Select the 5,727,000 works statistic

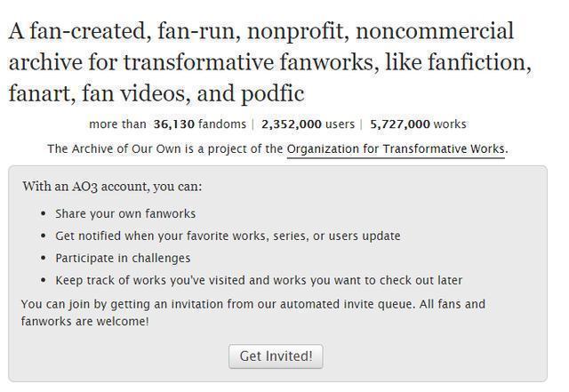(418, 124)
